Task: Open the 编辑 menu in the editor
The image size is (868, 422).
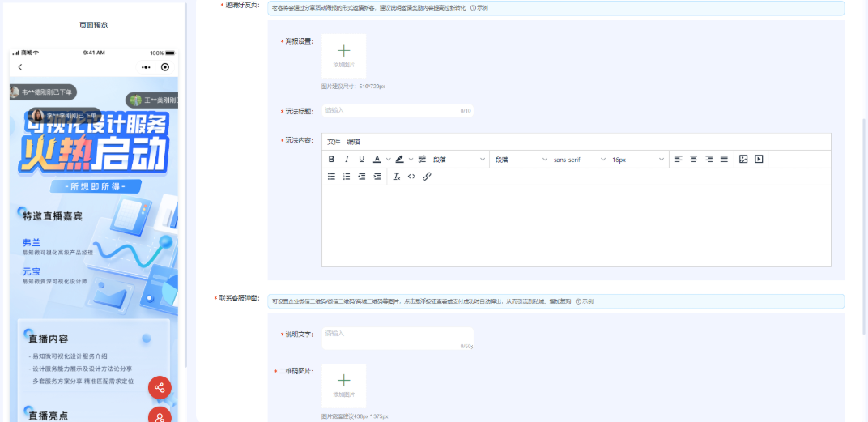Action: pos(353,142)
